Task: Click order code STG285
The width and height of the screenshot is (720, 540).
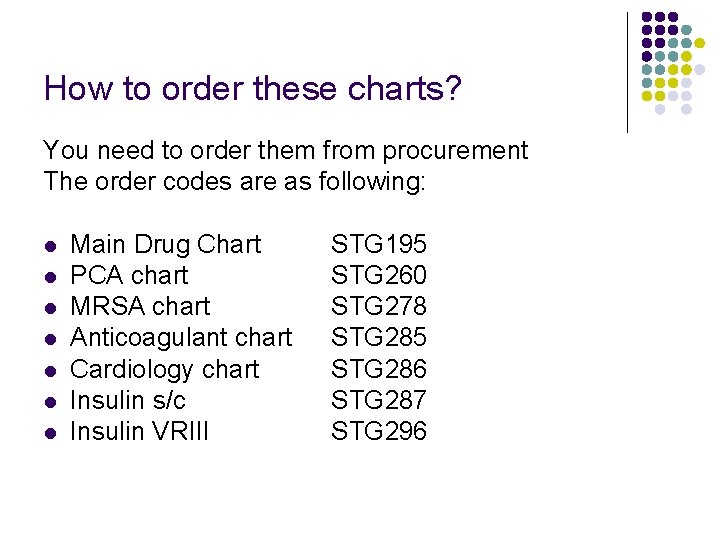Action: point(379,338)
